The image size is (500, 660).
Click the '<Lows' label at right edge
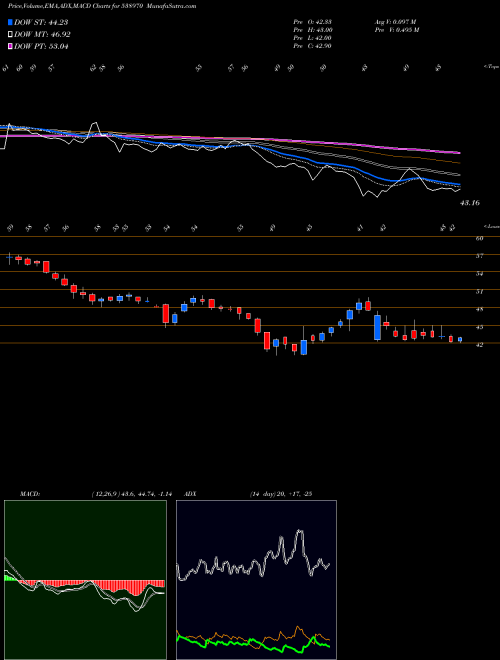[491, 226]
